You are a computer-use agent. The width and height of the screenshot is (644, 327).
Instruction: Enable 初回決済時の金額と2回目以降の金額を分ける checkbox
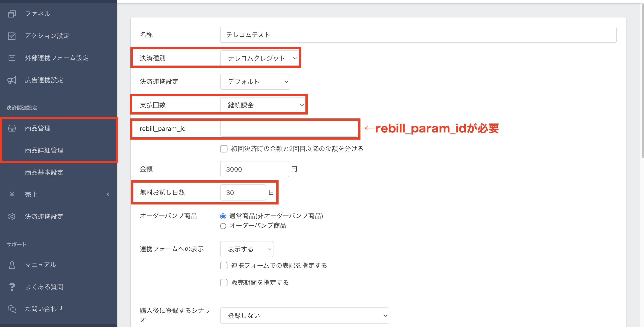224,149
